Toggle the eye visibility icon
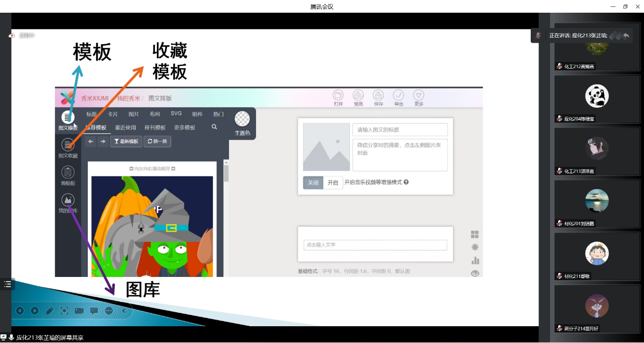This screenshot has height=343, width=644. (x=475, y=273)
